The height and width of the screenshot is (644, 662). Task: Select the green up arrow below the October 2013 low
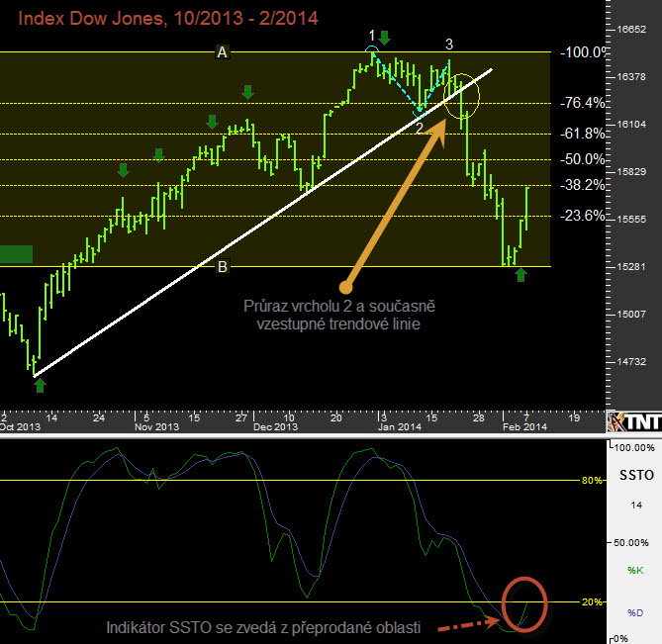40,385
